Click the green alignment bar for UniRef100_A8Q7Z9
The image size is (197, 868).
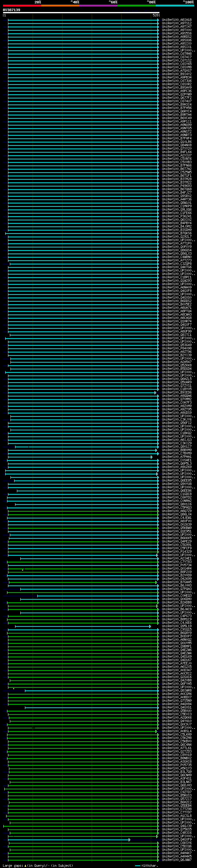point(83,511)
